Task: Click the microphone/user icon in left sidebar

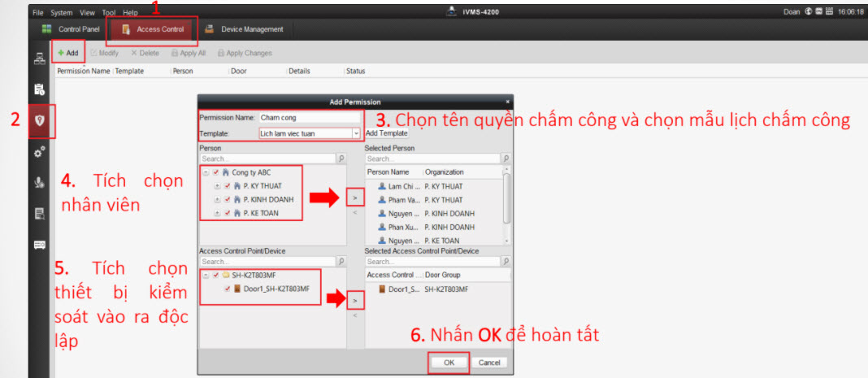Action: pyautogui.click(x=39, y=182)
